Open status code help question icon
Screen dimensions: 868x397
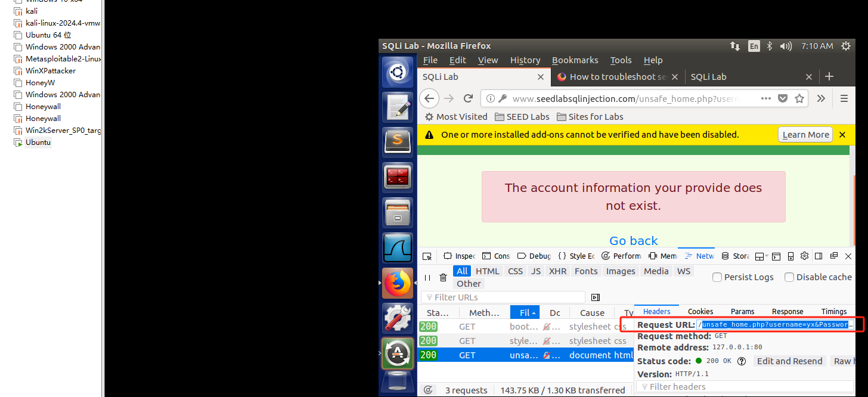click(742, 361)
